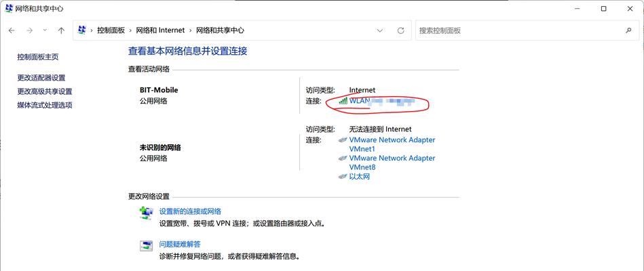
Task: Open the 媒体流式处理选项 link
Action: point(45,105)
